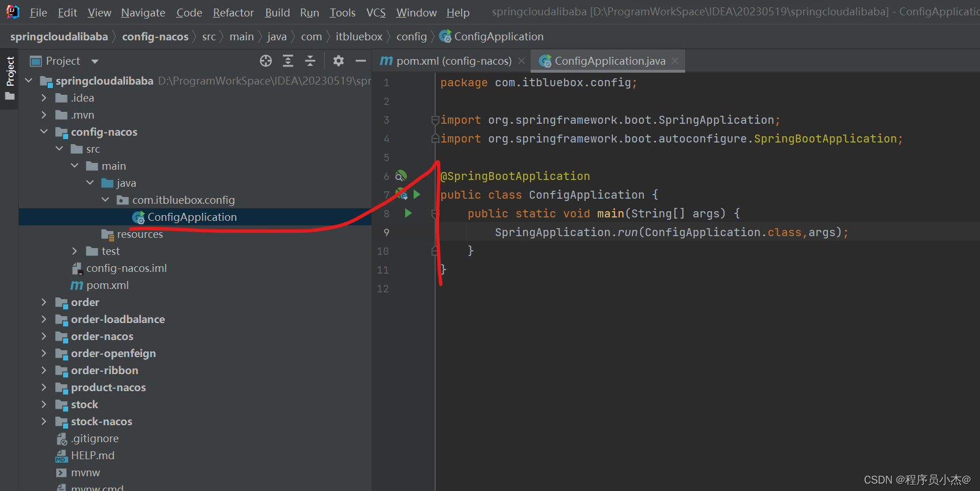Close the pom.xml (config-nacos) tab

(x=521, y=61)
